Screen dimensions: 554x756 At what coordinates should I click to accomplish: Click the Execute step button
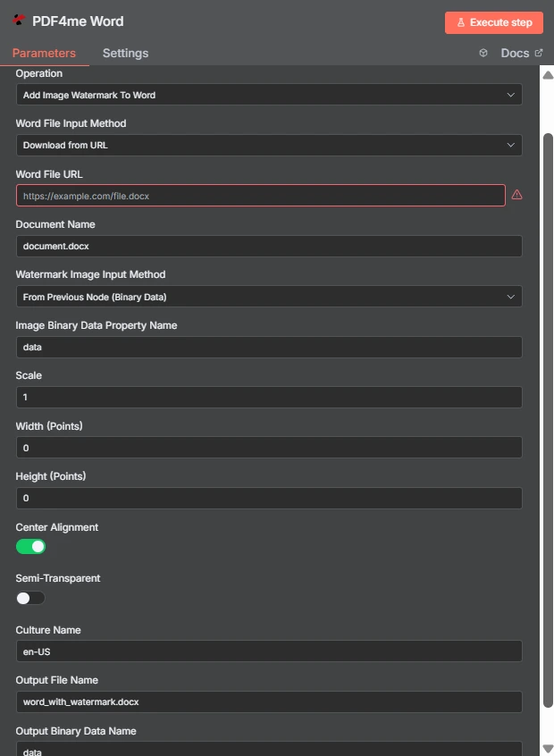494,22
